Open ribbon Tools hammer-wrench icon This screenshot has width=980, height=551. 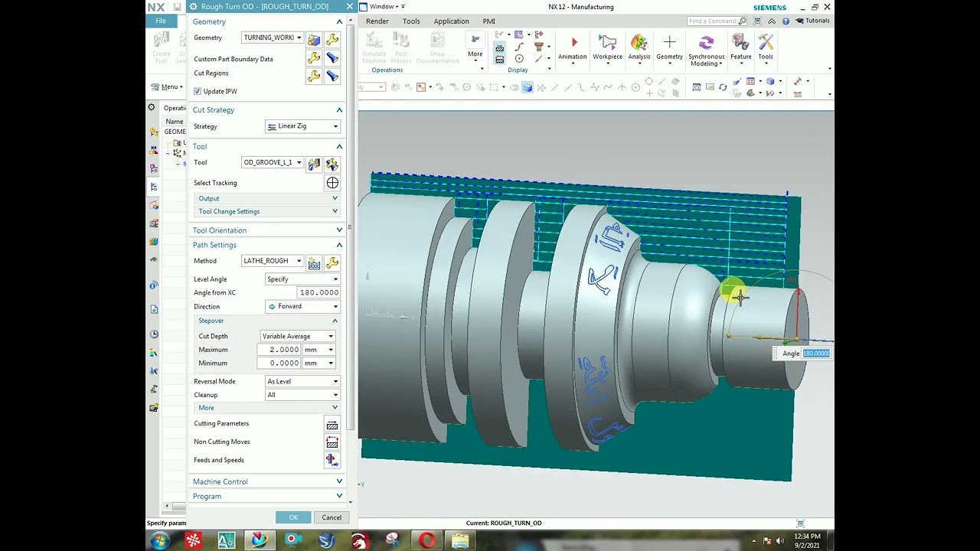coord(766,47)
